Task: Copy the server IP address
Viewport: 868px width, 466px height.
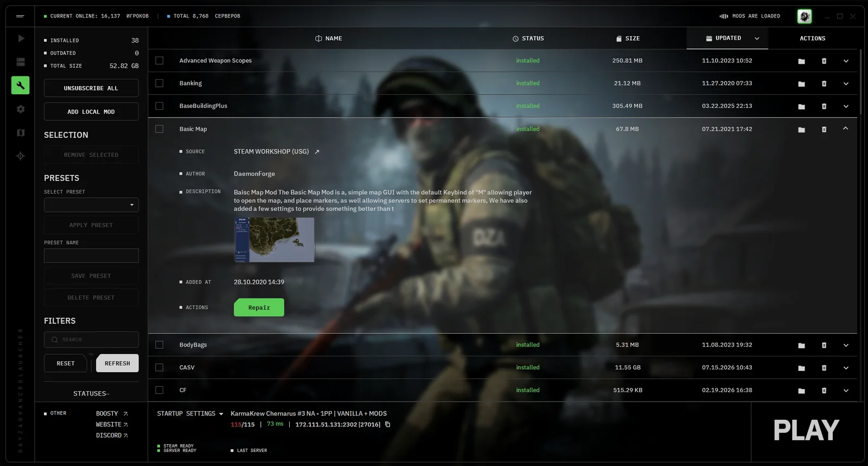Action: (x=387, y=424)
